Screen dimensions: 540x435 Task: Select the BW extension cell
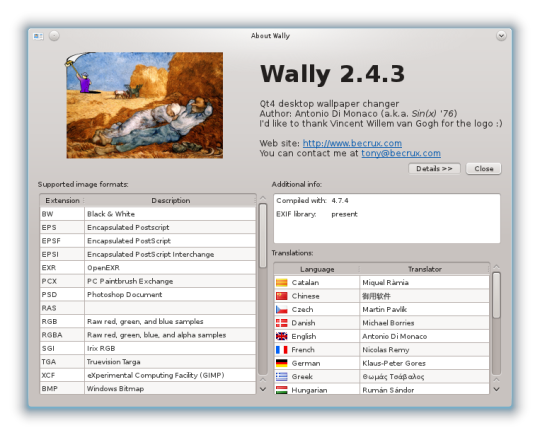pos(62,214)
